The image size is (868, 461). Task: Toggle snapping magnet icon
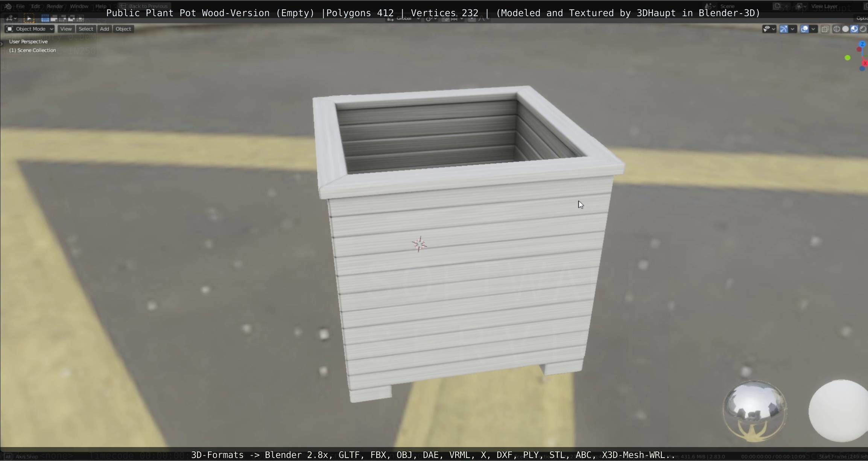coord(445,18)
